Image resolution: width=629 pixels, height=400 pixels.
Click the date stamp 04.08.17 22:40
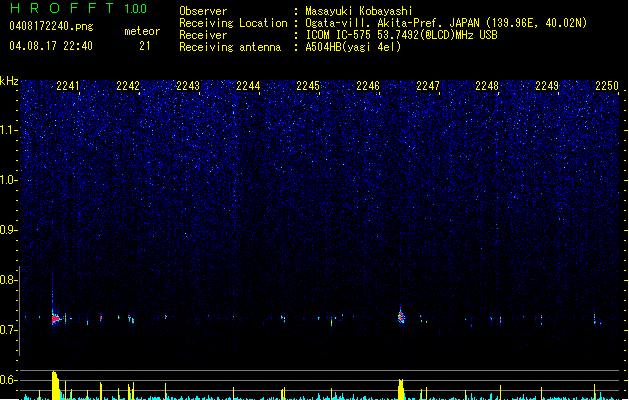(x=51, y=46)
